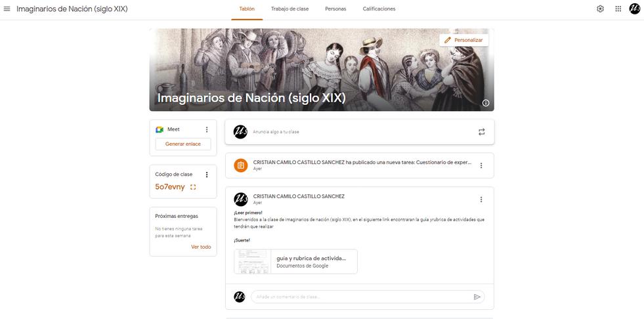
Task: Switch to Trabajo de clase tab
Action: pyautogui.click(x=290, y=9)
